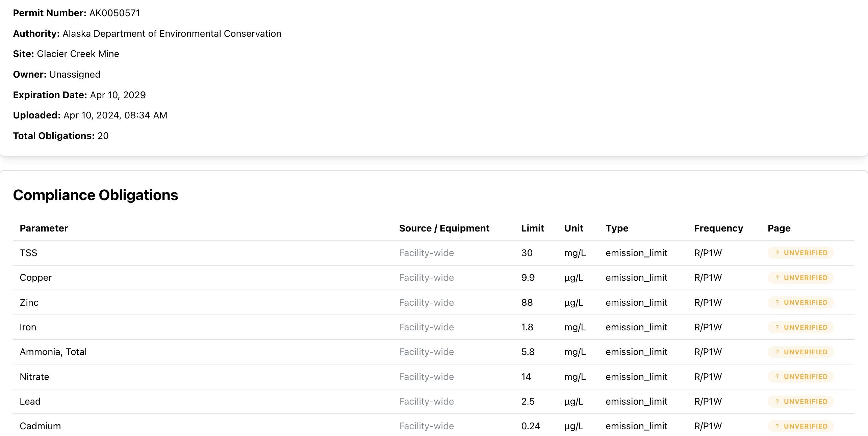Click the UNVERIFIED badge in the Cadmium row
868x436 pixels.
coord(800,426)
